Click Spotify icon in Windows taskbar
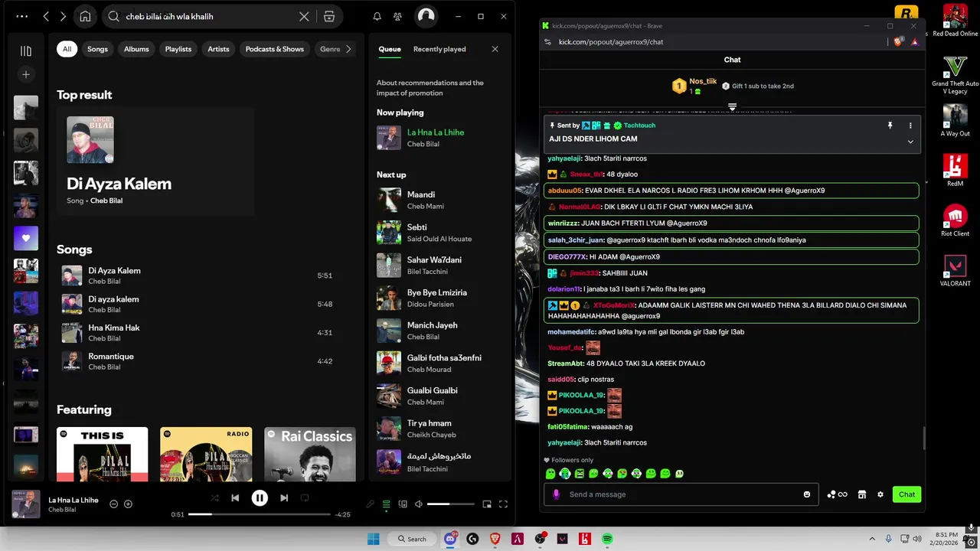The width and height of the screenshot is (980, 551). pos(607,539)
